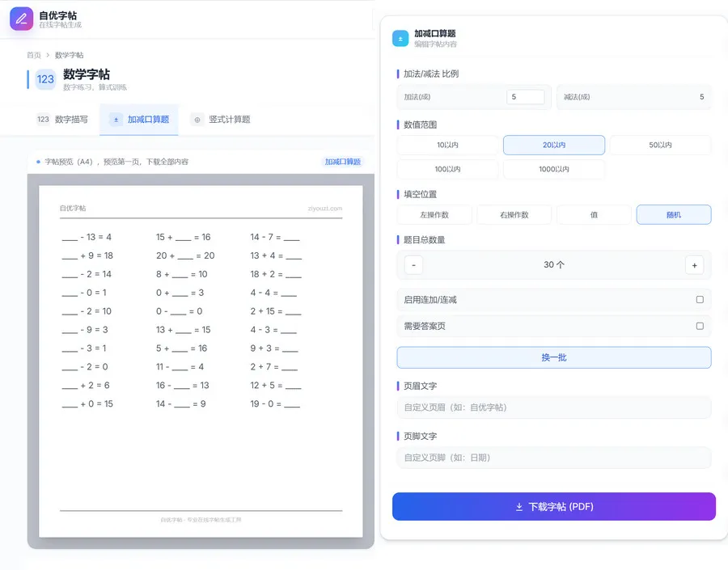This screenshot has width=728, height=570.
Task: Click the 加法(成) ratio input field
Action: pyautogui.click(x=526, y=97)
